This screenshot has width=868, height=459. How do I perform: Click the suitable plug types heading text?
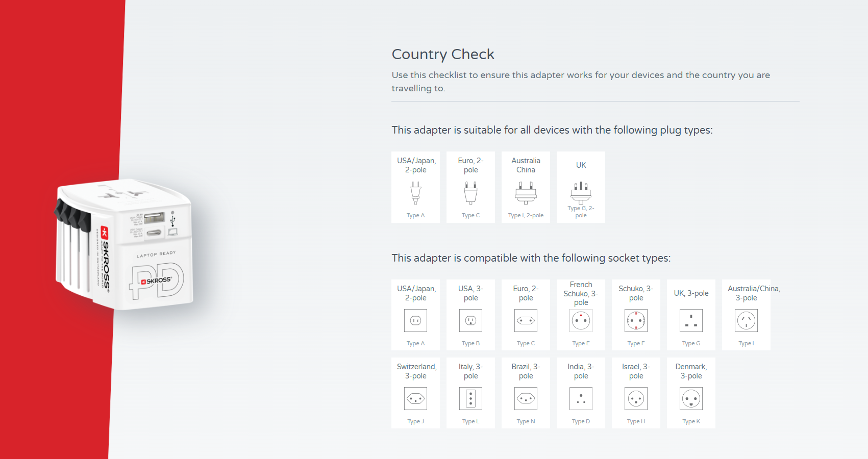pos(552,130)
